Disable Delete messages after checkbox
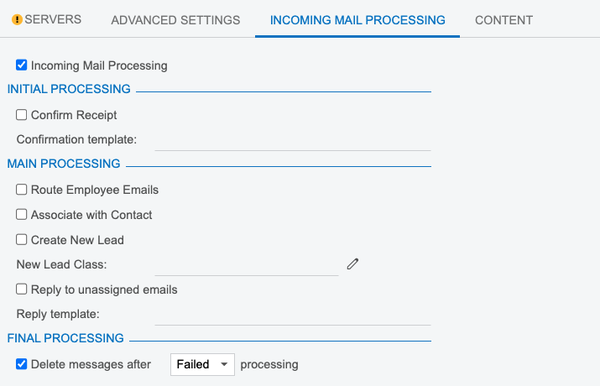Viewport: 600px width, 386px height. tap(21, 364)
